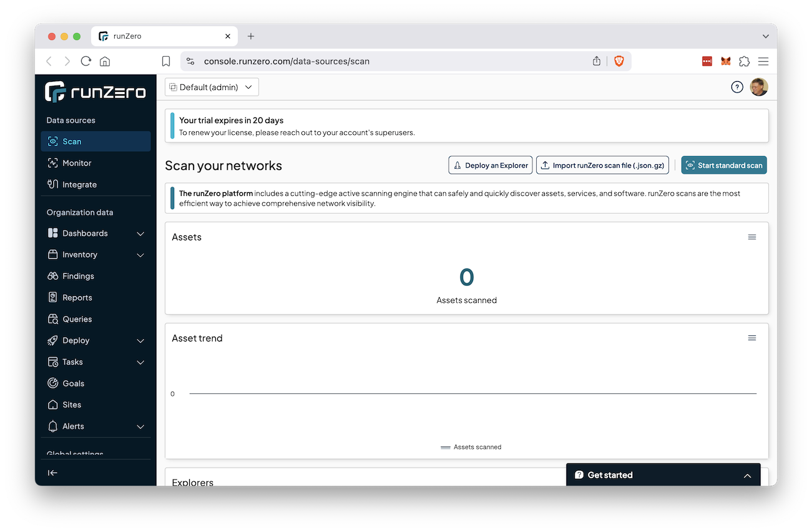Viewport: 812px width, 532px height.
Task: Open the help question mark icon
Action: coord(737,87)
